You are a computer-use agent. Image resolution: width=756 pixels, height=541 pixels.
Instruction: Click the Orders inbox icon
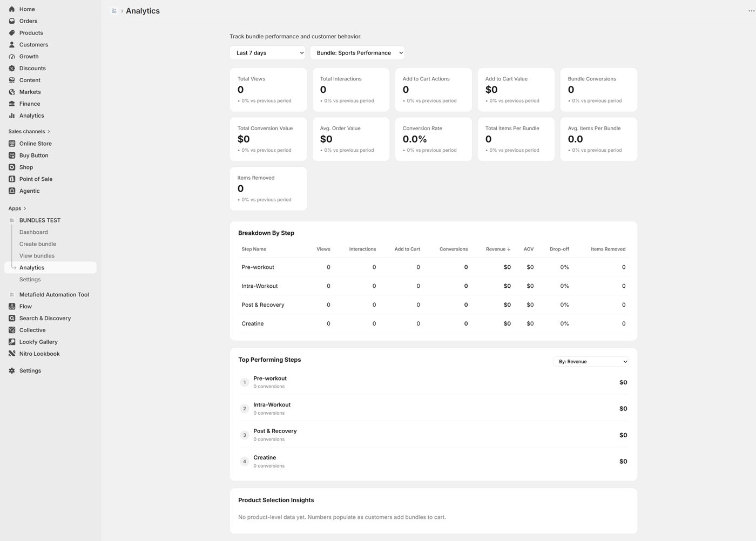12,21
